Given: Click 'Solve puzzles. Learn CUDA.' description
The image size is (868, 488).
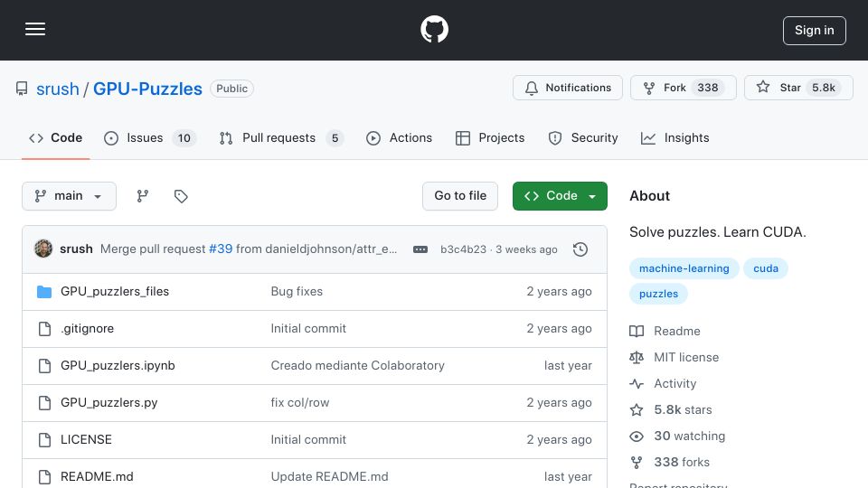Looking at the screenshot, I should (717, 232).
